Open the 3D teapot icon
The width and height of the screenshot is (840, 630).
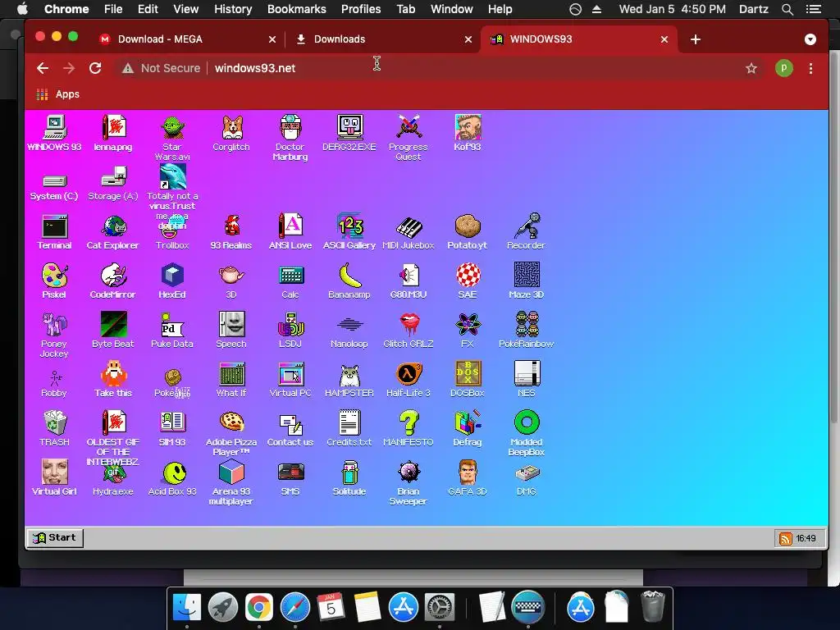(231, 281)
